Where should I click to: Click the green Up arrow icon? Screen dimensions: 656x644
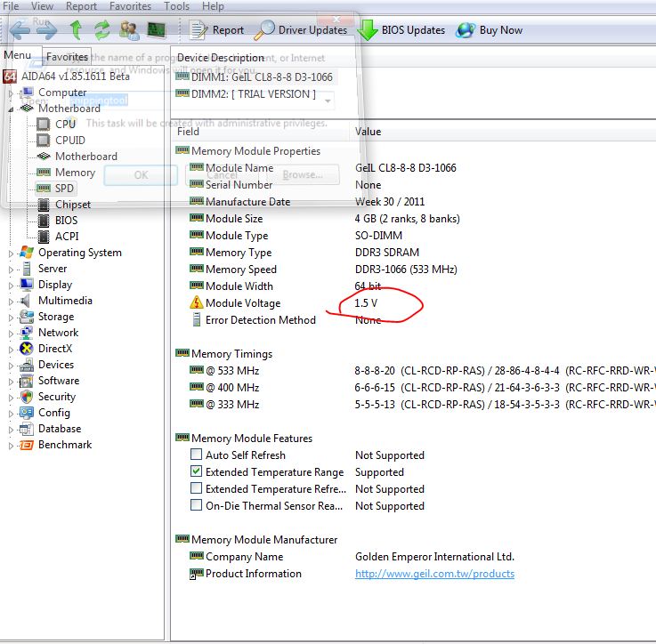click(76, 29)
